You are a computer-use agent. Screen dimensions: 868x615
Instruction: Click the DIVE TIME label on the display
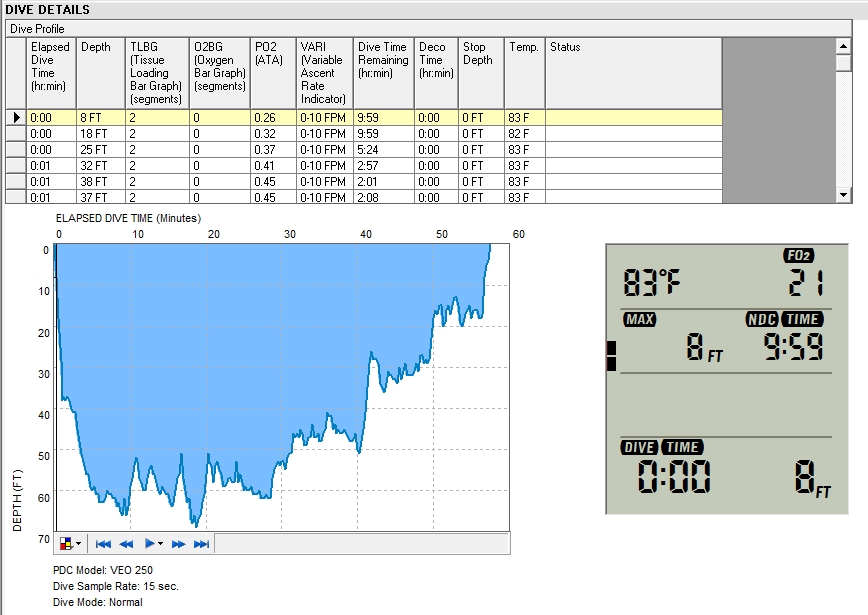point(663,447)
